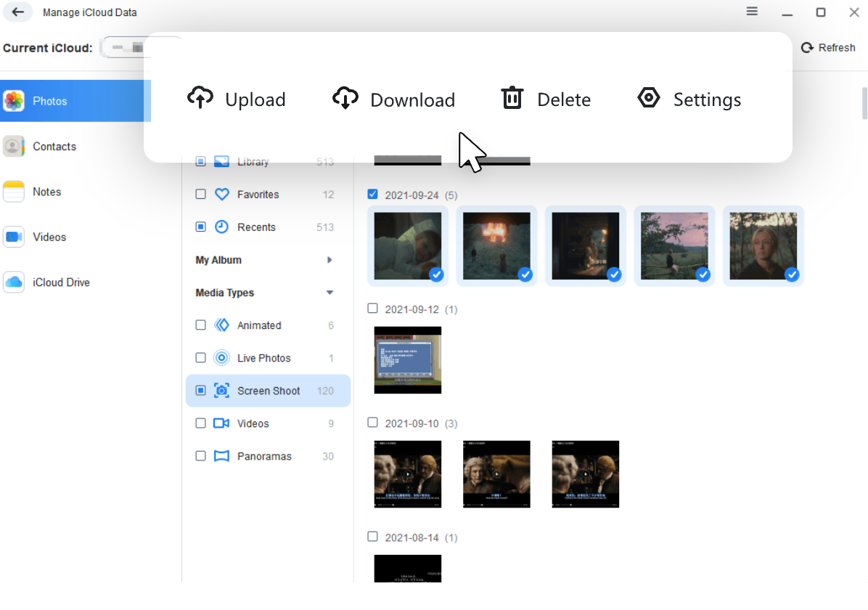Click the 2021-09-12 screenshot thumbnail
The image size is (868, 610).
(407, 360)
